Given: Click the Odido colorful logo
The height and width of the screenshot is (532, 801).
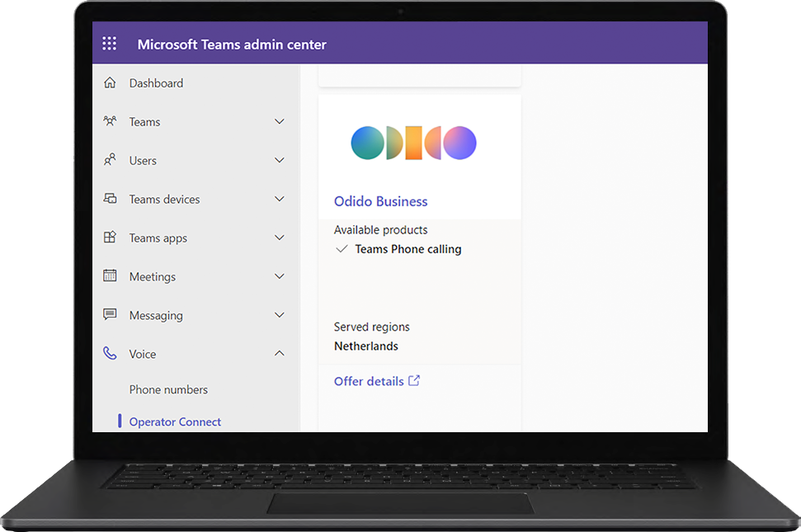Looking at the screenshot, I should 413,143.
